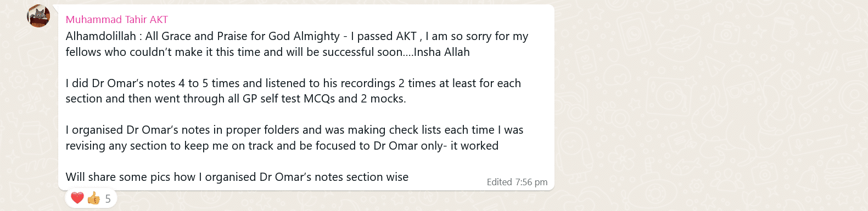
Task: Click the empty chat background right of the message bubble
Action: click(x=708, y=104)
